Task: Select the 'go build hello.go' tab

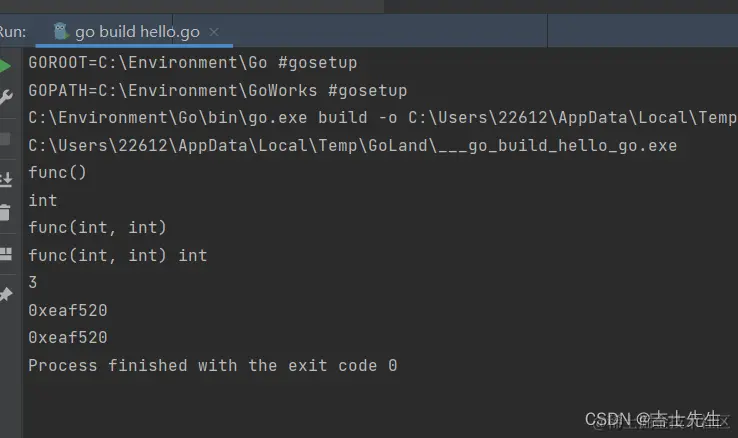Action: [x=137, y=32]
